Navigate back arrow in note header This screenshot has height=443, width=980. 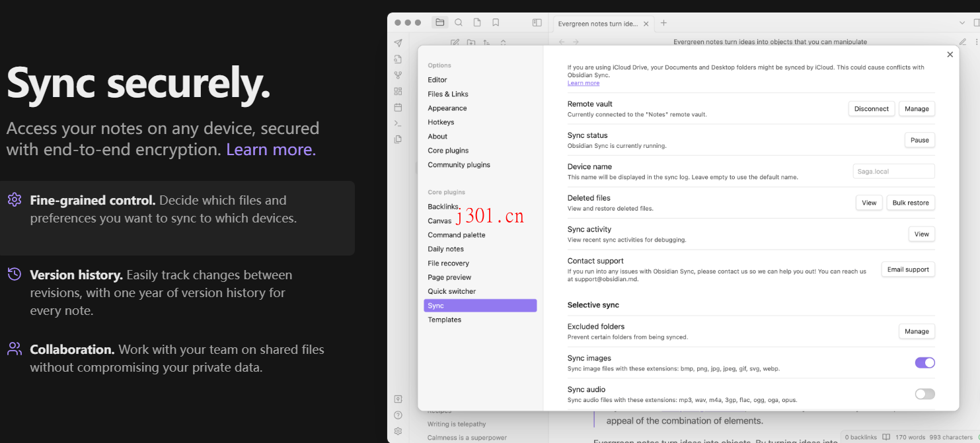coord(562,42)
